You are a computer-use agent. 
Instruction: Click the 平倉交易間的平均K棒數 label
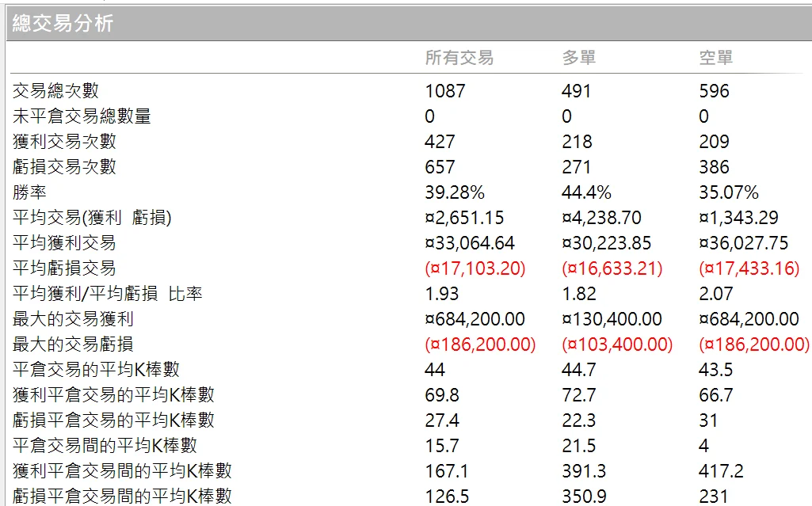pyautogui.click(x=105, y=446)
